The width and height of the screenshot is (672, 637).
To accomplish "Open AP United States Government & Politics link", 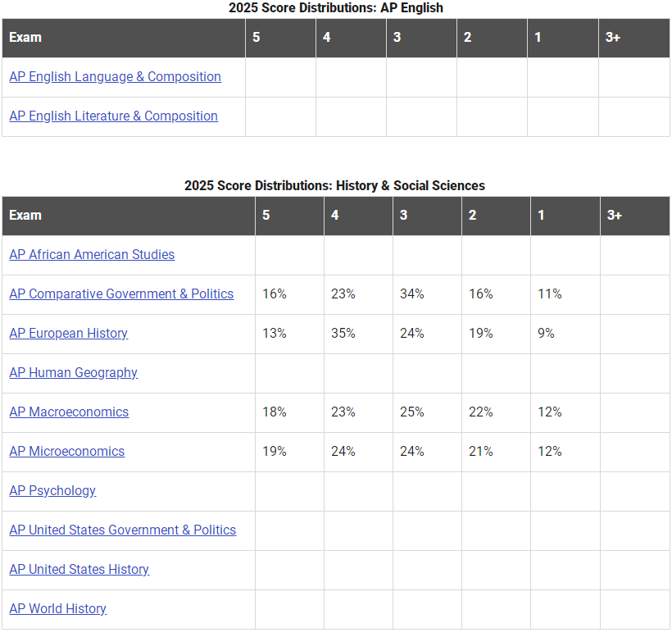I will (x=123, y=530).
